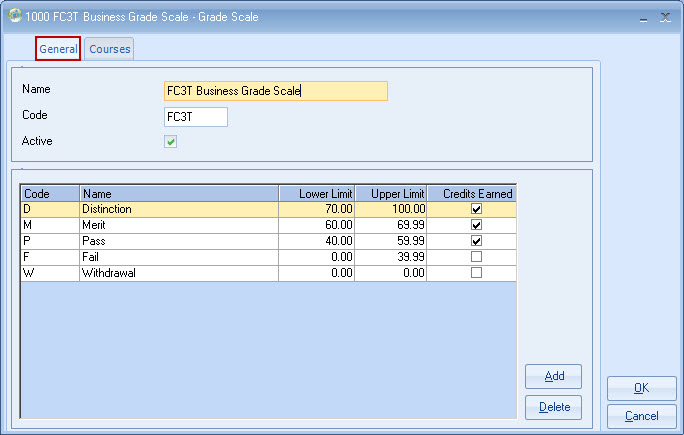Click the Lower Limit column header

(x=317, y=193)
